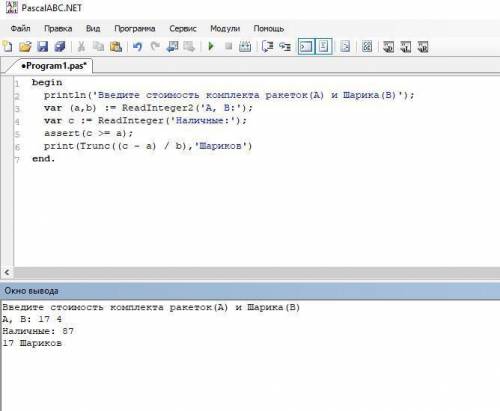Click the left arrow of horizontal scrollbar
This screenshot has height=411, width=500.
7,272
